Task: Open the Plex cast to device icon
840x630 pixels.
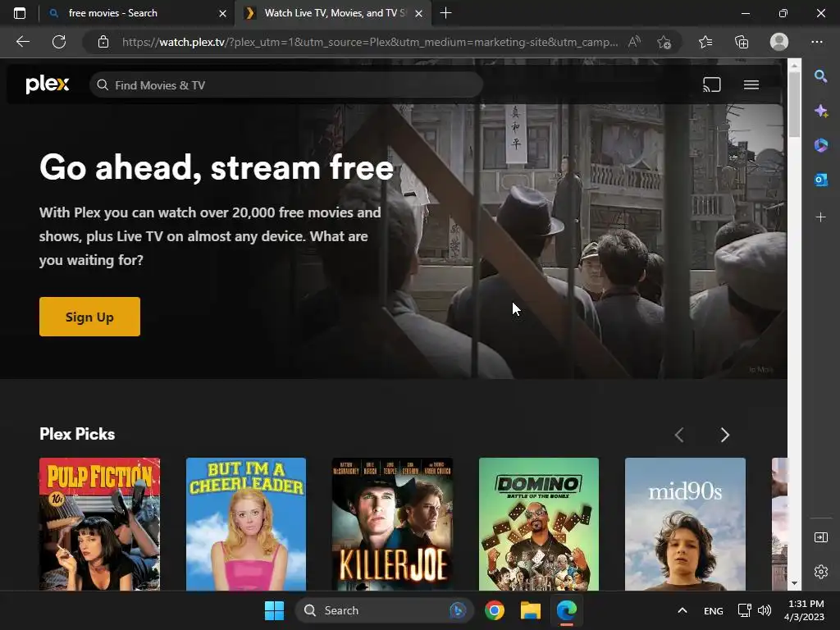Action: [711, 84]
